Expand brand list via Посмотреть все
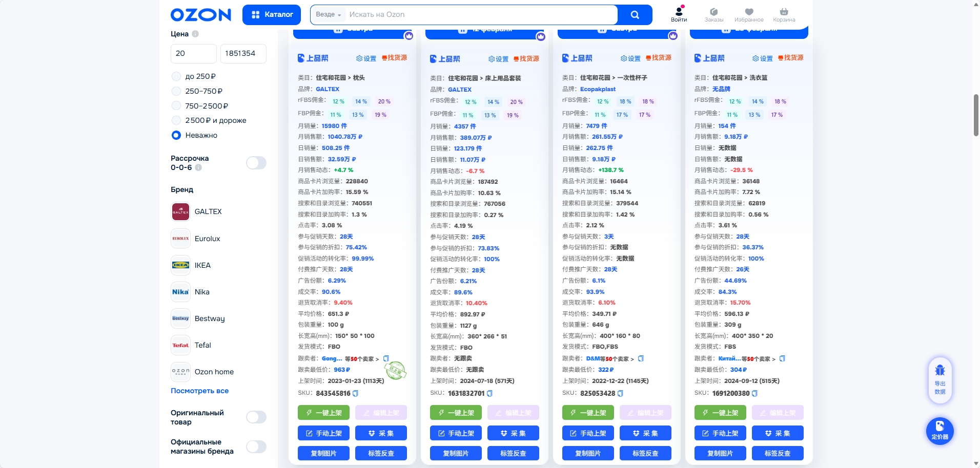The width and height of the screenshot is (980, 468). [199, 391]
